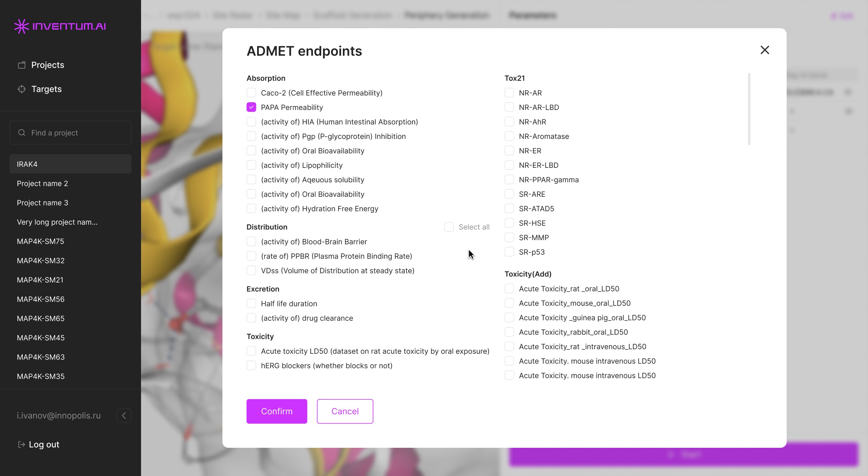The image size is (868, 476).
Task: Check HIA Human Intestinal Absorption
Action: (251, 122)
